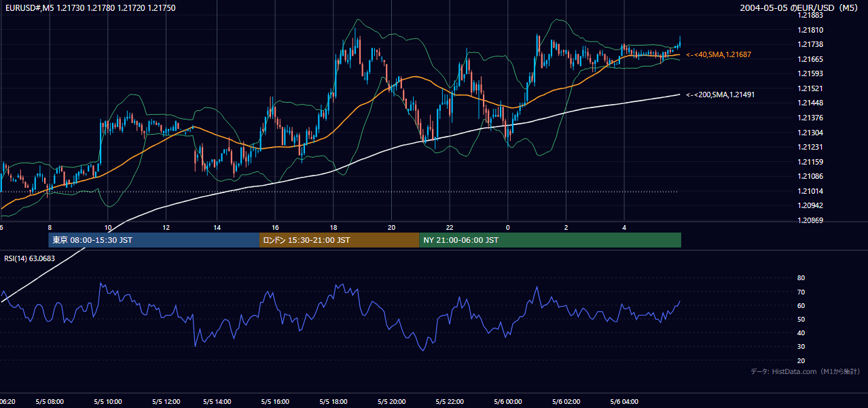Click the RSI 30 level label
This screenshot has height=408, width=868.
click(801, 347)
